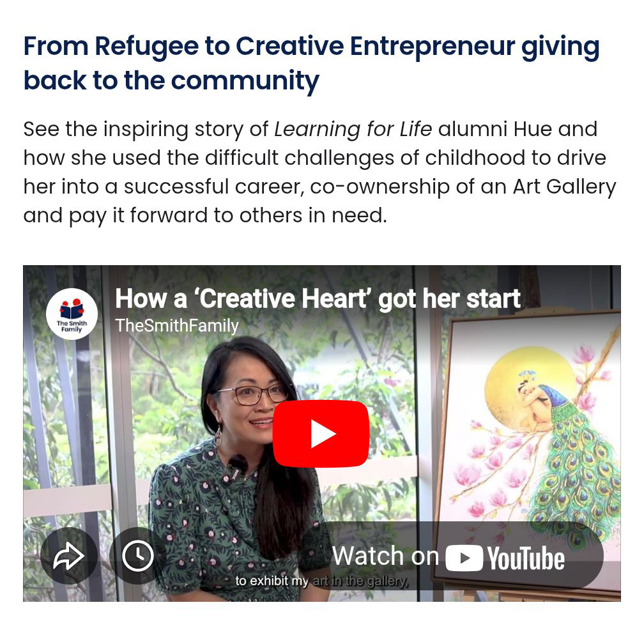Click the open book emblem in the Smith Family logo
Image resolution: width=644 pixels, height=644 pixels.
[72, 309]
